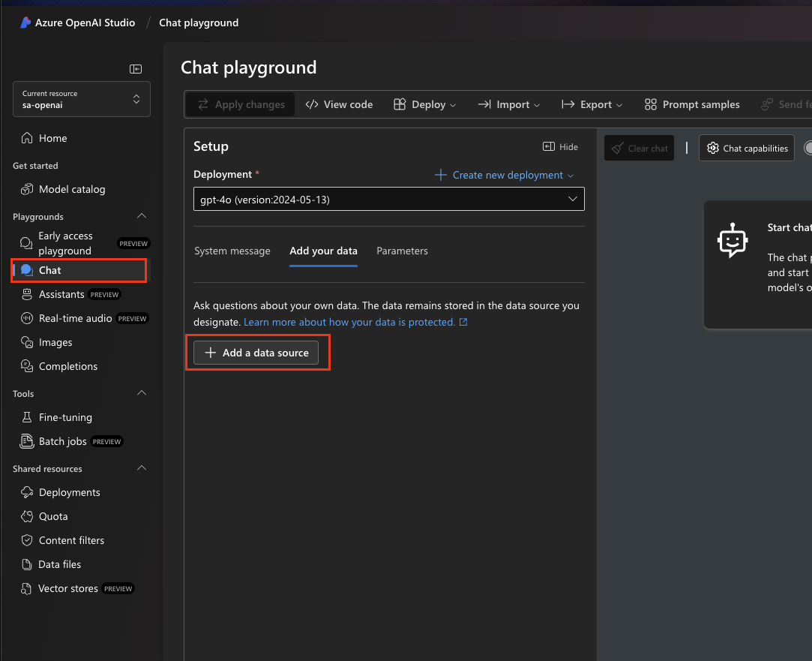The image size is (812, 661).
Task: Click the Batch jobs document icon
Action: coord(27,441)
